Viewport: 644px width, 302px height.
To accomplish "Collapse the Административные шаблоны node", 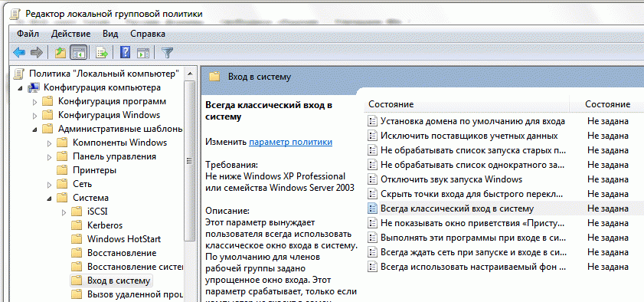I will coord(34,130).
